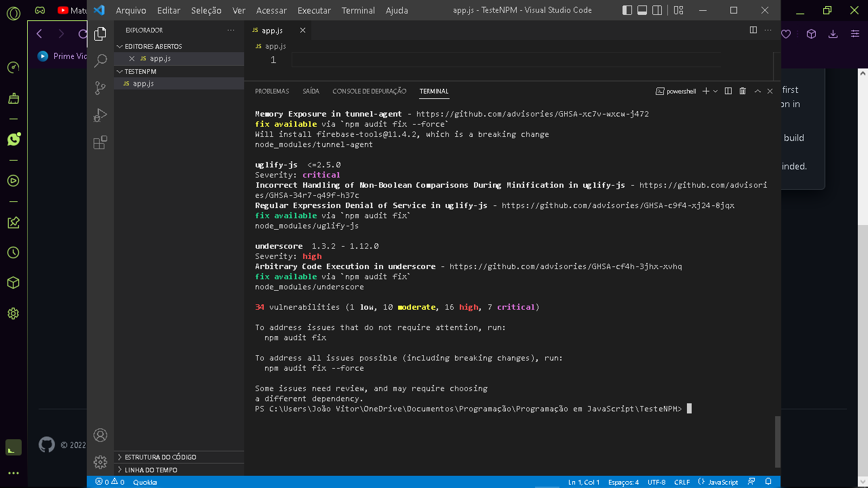Image resolution: width=868 pixels, height=488 pixels.
Task: Click Quokka in the status bar
Action: click(x=145, y=482)
